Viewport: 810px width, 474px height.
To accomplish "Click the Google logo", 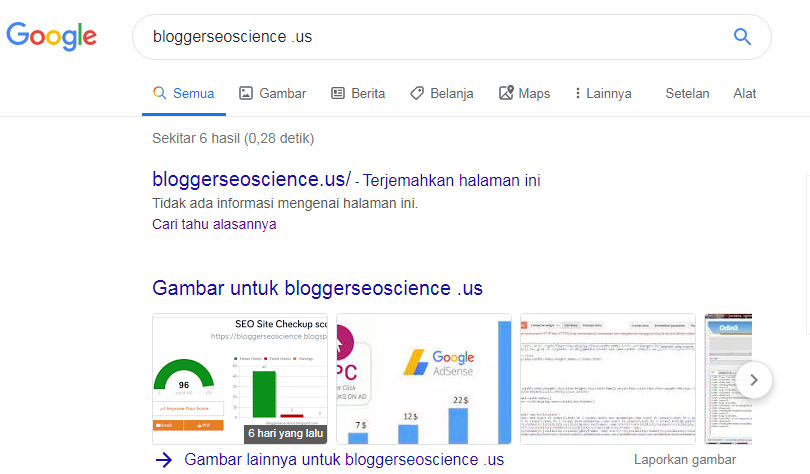I will pyautogui.click(x=51, y=36).
